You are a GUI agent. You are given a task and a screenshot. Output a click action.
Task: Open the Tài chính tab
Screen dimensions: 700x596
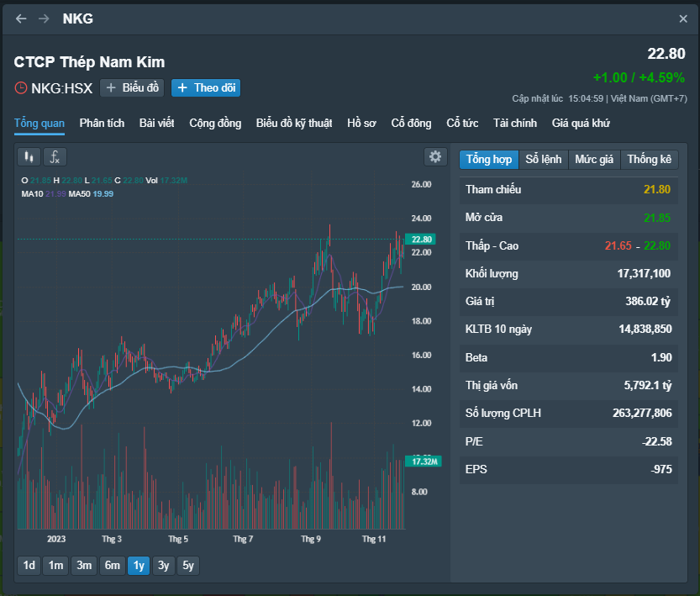(x=515, y=124)
